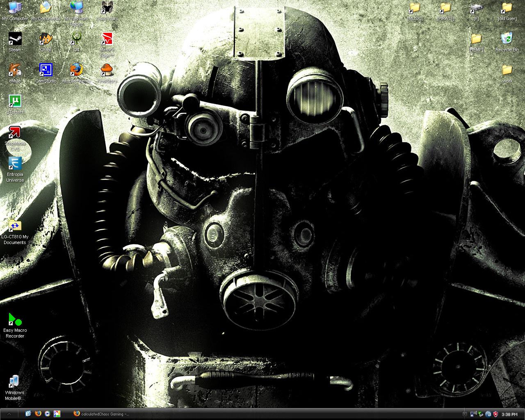Click the Picasa quick launch icon

(57, 414)
